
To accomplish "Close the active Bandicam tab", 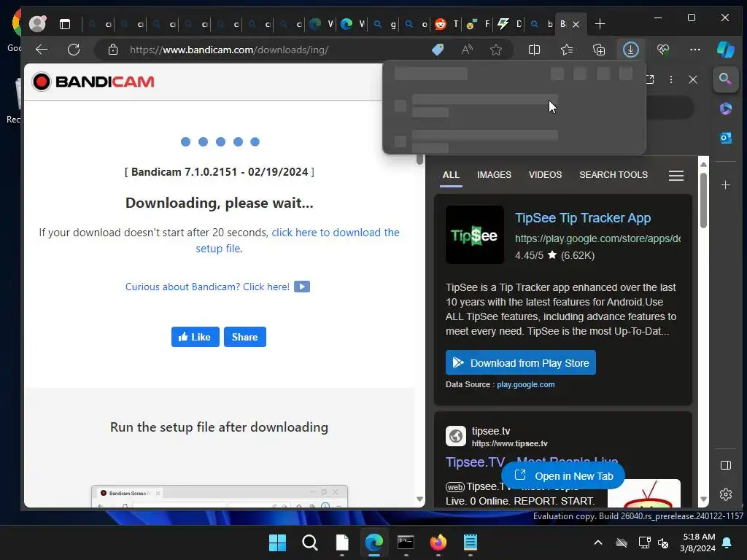I will click(576, 24).
